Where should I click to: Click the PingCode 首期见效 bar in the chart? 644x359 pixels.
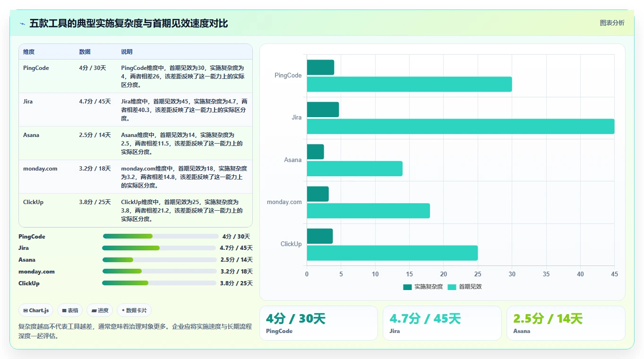tap(409, 84)
